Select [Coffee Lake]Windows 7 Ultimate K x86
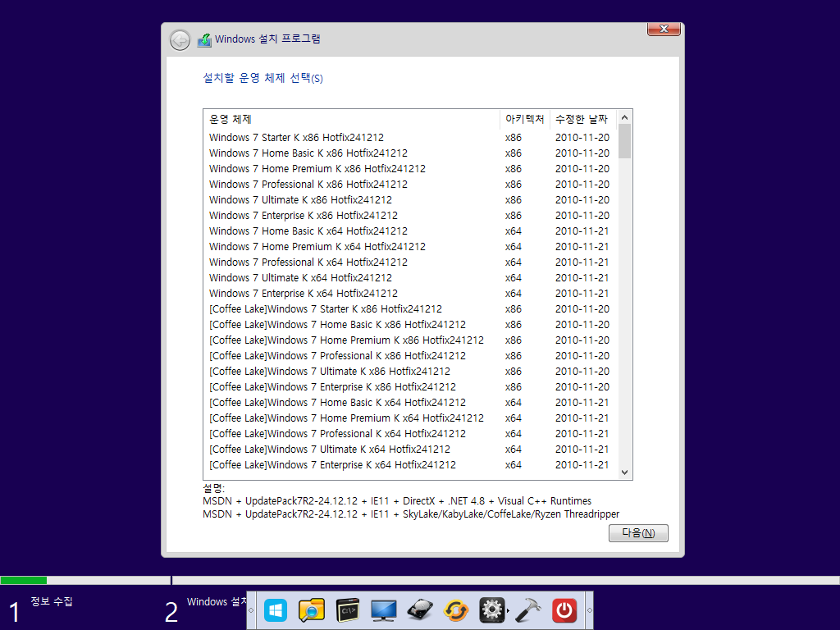 [410, 372]
